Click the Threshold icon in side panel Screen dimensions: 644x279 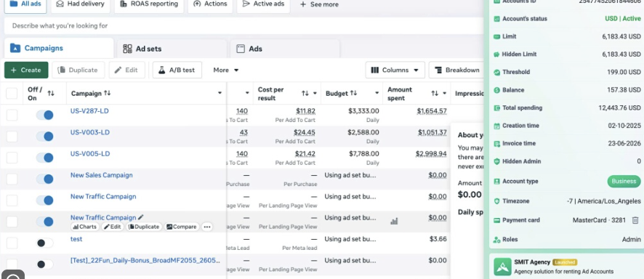(496, 72)
